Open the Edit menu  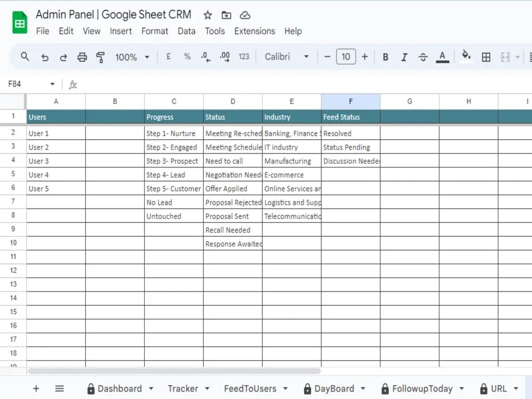pos(66,31)
